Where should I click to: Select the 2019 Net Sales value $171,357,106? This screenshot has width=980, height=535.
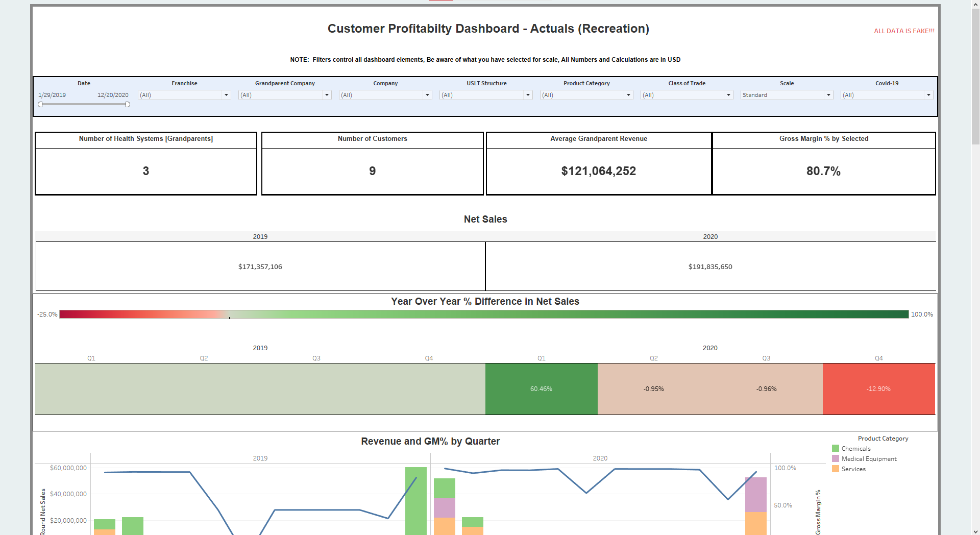click(260, 267)
